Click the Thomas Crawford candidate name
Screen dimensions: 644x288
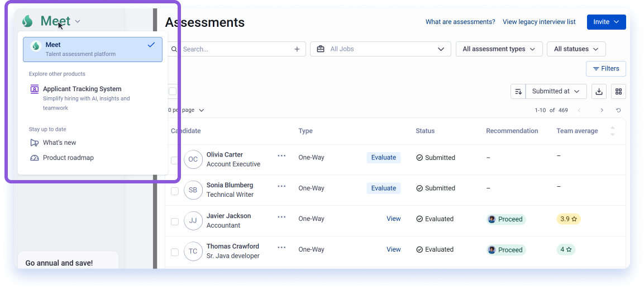coord(233,247)
